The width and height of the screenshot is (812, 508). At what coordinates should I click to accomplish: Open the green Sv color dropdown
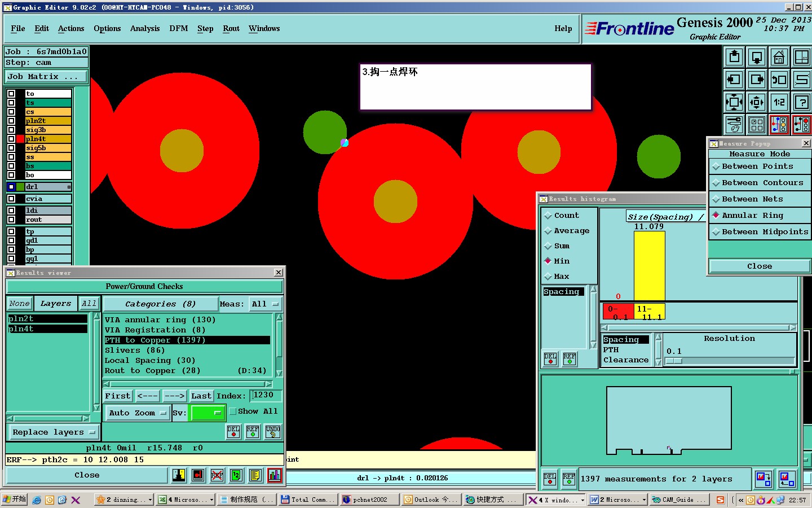(x=208, y=413)
